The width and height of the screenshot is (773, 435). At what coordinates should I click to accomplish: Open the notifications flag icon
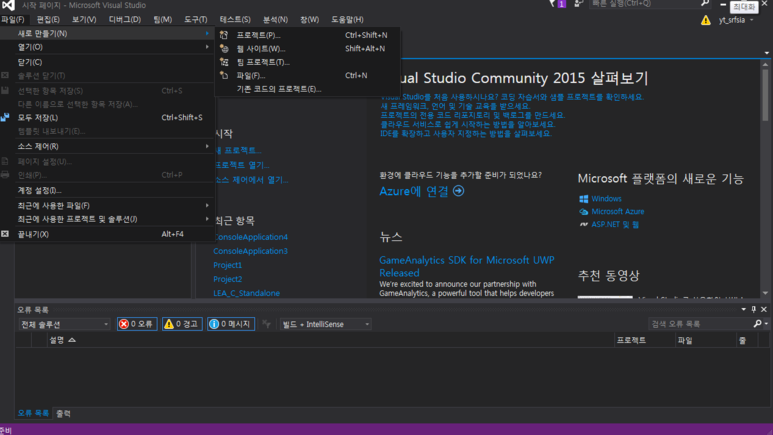tap(552, 4)
